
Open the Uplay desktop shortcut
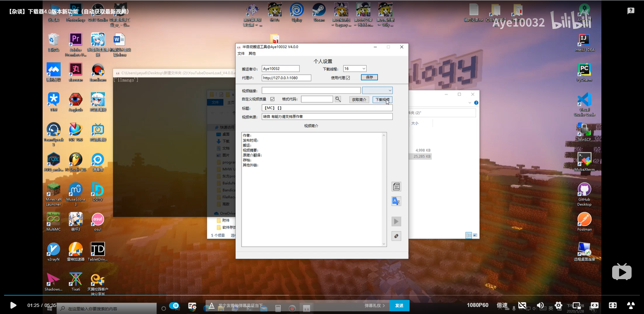tap(297, 12)
